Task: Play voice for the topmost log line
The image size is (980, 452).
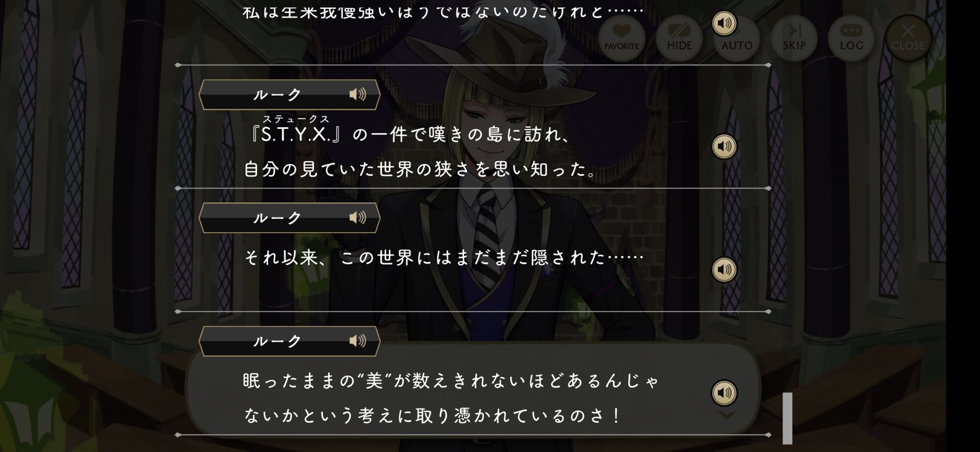Action: click(724, 23)
